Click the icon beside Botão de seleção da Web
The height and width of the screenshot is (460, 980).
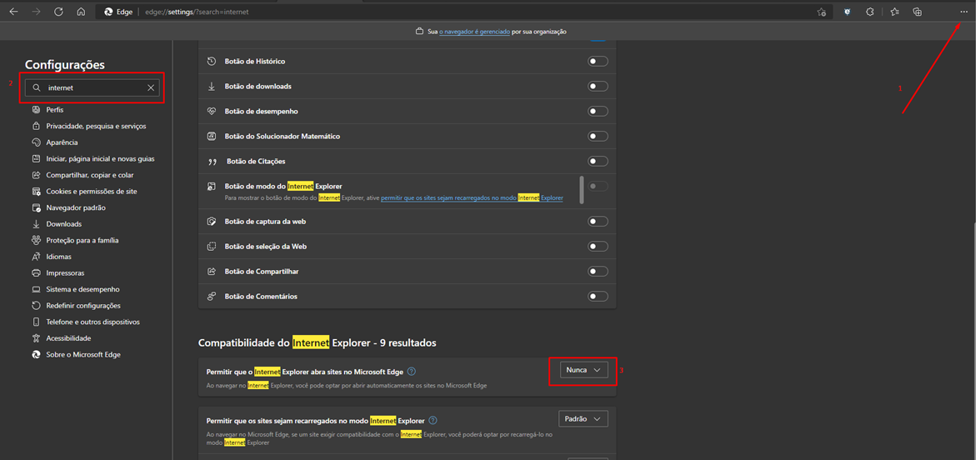(212, 247)
